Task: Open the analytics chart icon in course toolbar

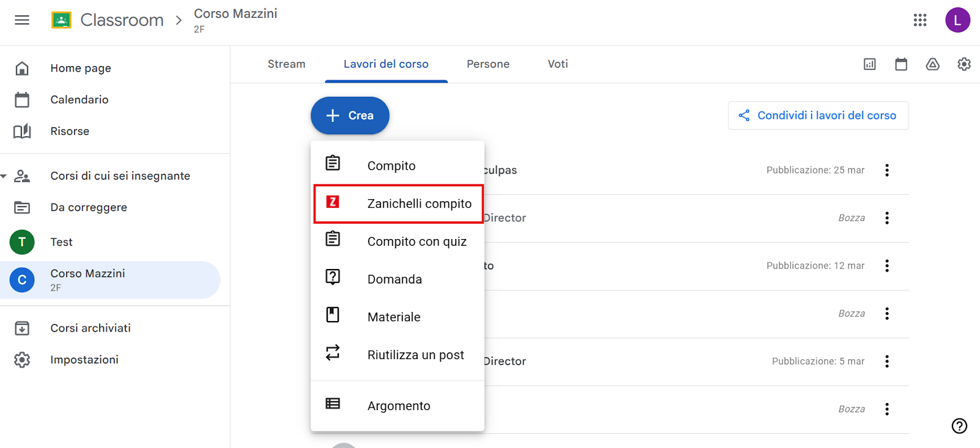Action: pyautogui.click(x=870, y=64)
